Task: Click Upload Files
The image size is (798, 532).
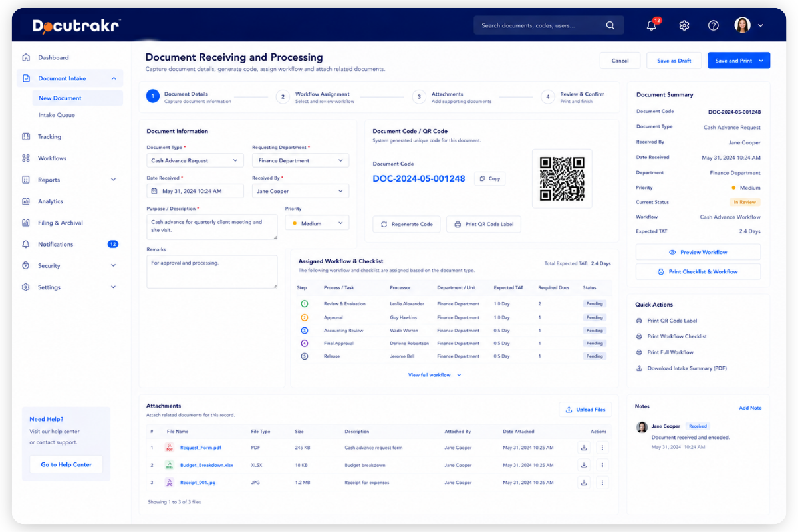Action: [x=585, y=410]
